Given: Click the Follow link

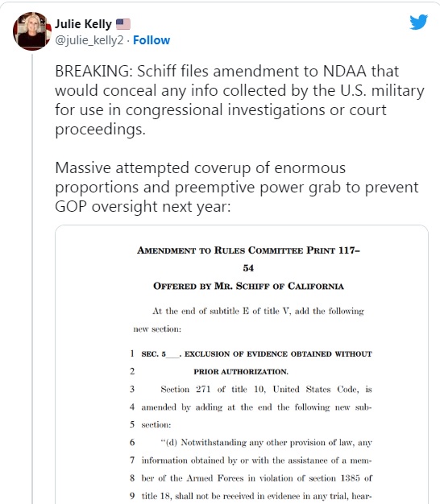Looking at the screenshot, I should click(x=152, y=40).
